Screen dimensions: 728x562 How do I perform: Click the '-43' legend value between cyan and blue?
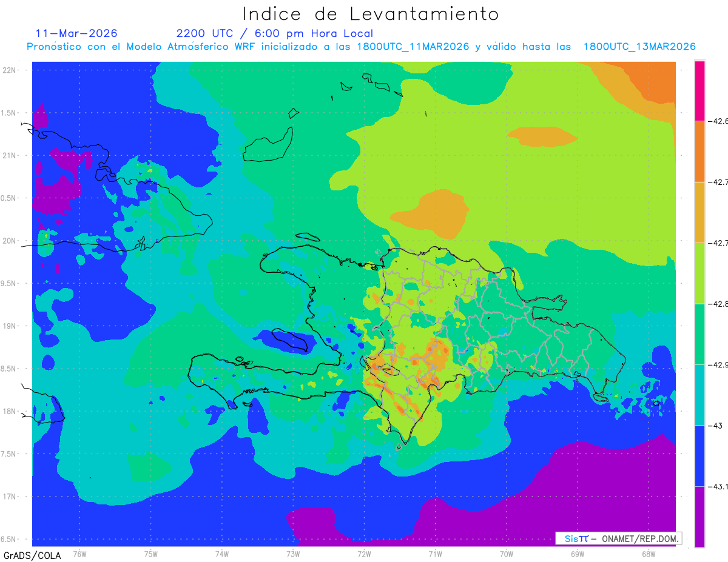[716, 426]
